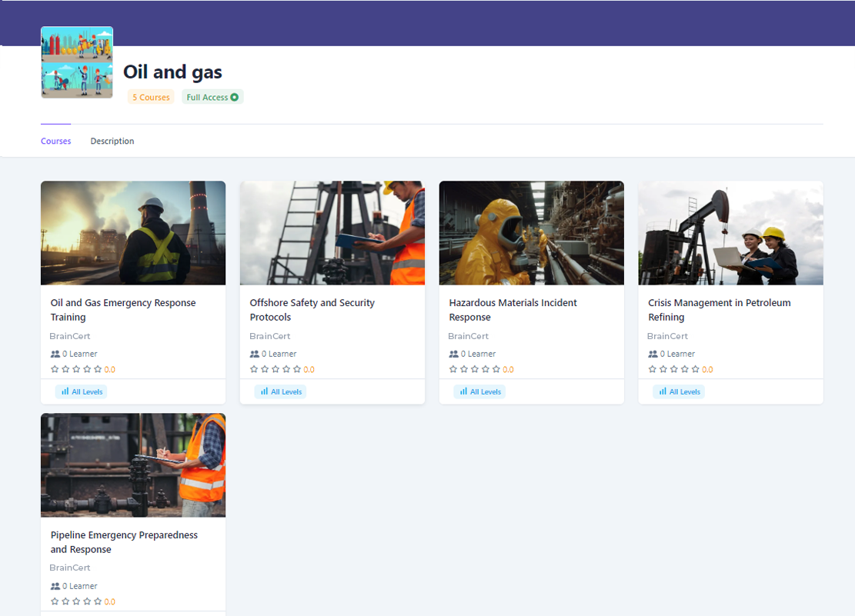Click learner icon on Oil and Gas Emergency Response Training
The width and height of the screenshot is (855, 616).
point(55,355)
